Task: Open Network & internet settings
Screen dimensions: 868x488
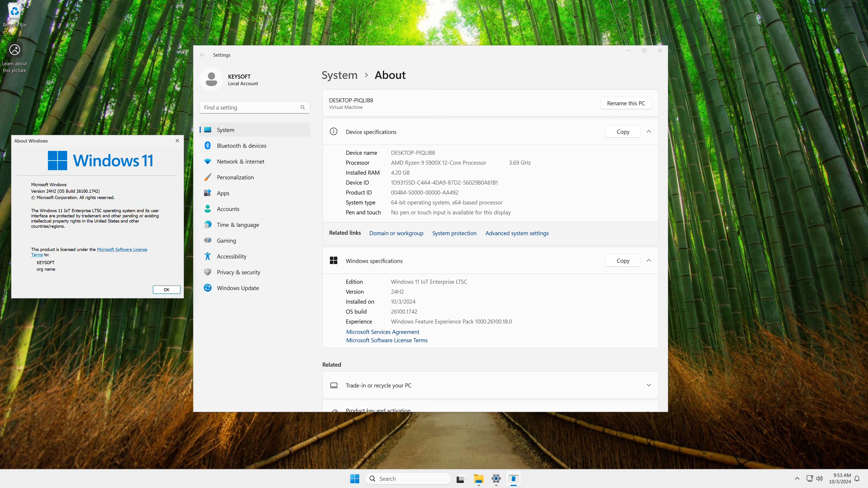Action: [240, 161]
